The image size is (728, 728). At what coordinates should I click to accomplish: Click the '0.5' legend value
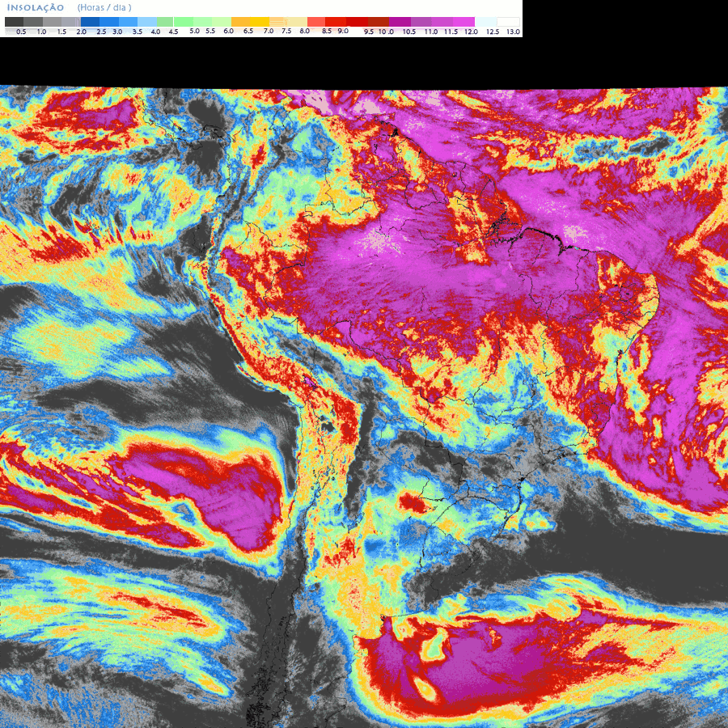click(21, 32)
